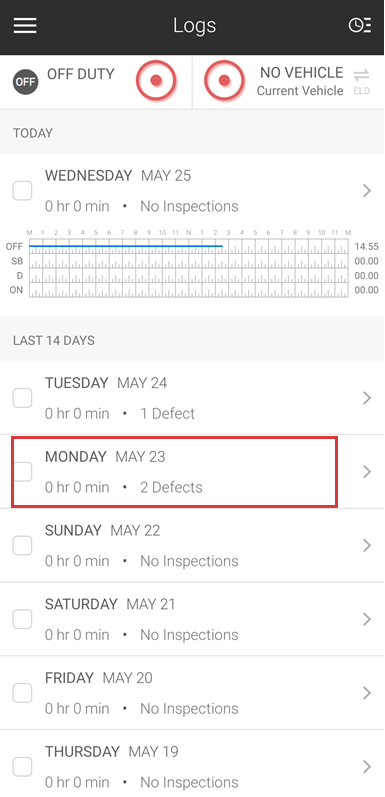Tick the Saturday May 21 checkbox

[x=22, y=619]
